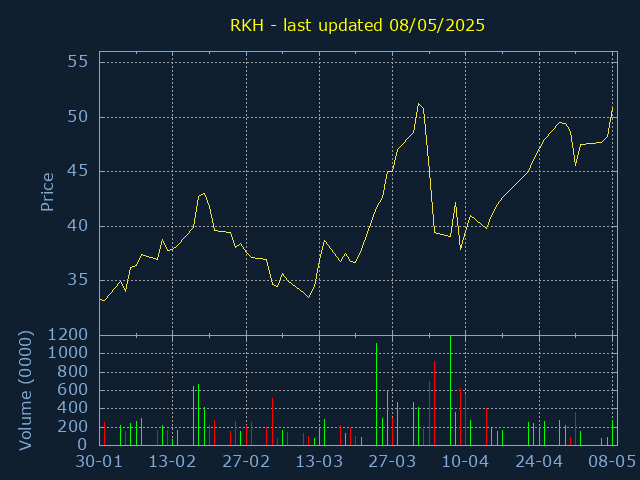The image size is (640, 480).
Task: Click the date label 13-02
Action: 172,462
